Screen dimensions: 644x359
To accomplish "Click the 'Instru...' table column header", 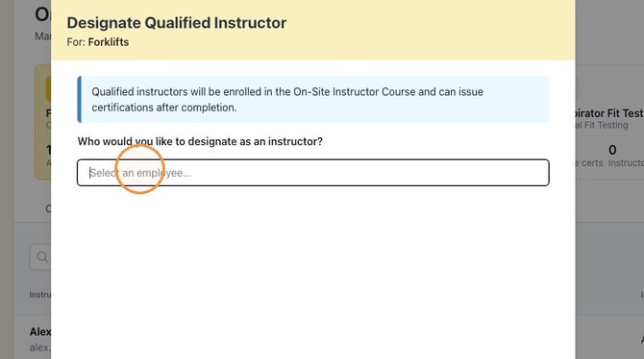I will 40,295.
